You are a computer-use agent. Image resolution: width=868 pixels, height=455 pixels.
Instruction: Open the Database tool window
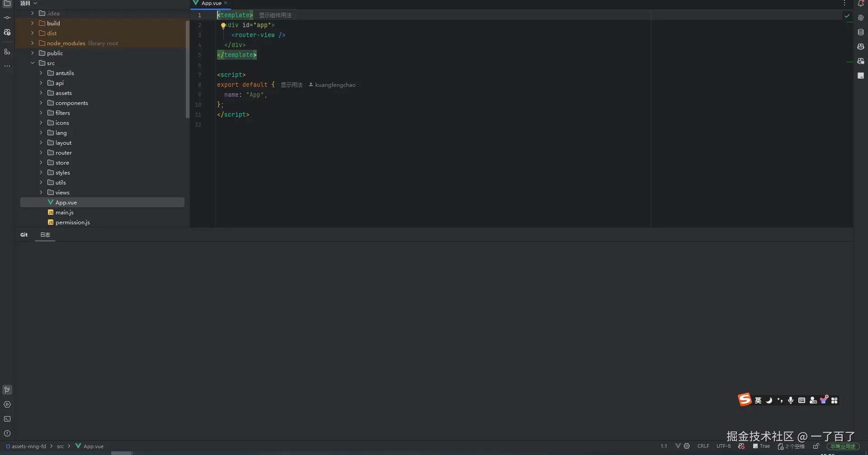[861, 32]
